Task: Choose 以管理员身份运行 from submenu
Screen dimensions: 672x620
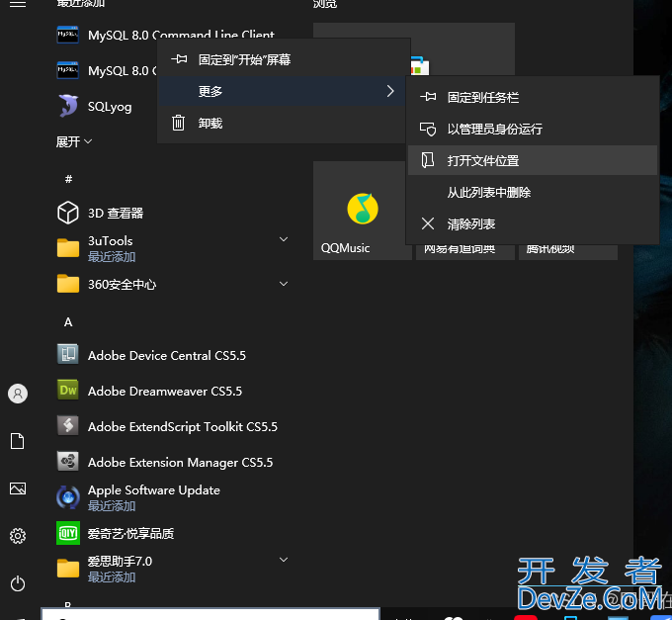Action: (x=494, y=130)
